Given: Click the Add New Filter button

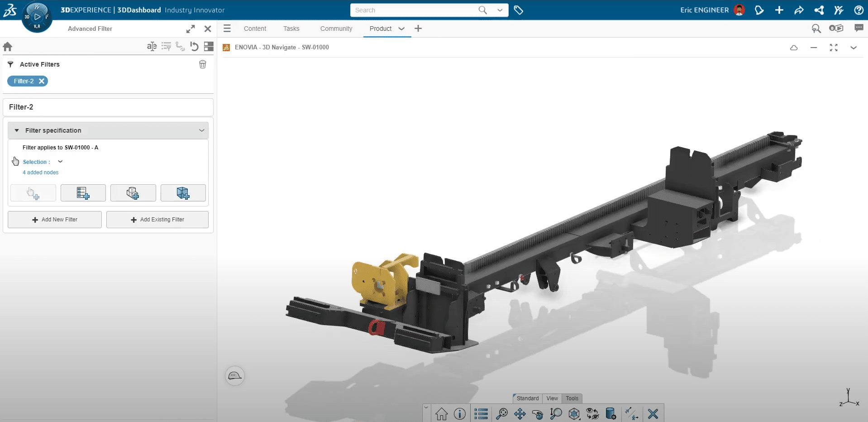Looking at the screenshot, I should [55, 220].
